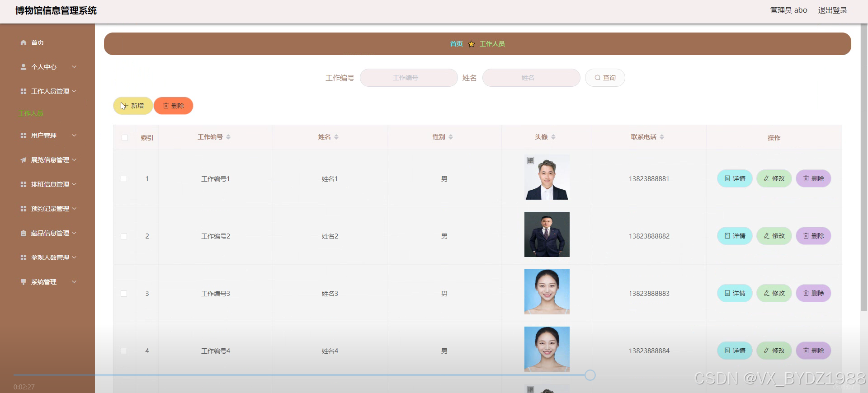The image size is (868, 393).
Task: Click the document icon in 详情 for 工作编号1
Action: pyautogui.click(x=727, y=178)
